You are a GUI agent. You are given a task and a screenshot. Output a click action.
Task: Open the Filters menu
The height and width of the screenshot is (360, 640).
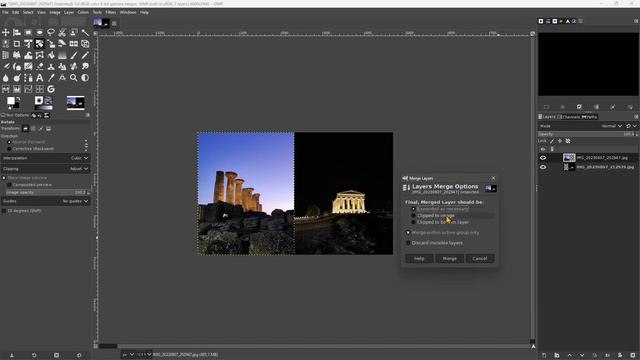click(111, 13)
